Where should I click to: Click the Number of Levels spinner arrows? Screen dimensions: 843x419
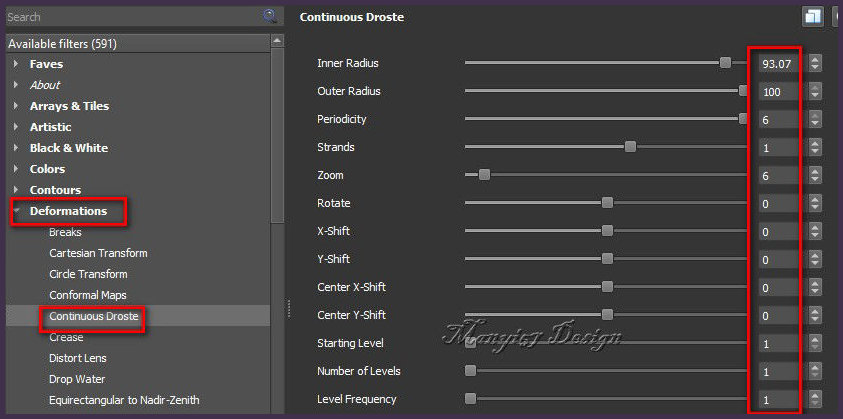(816, 371)
